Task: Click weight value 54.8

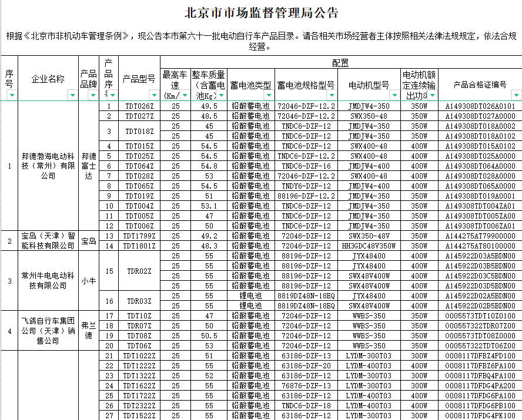Action: click(209, 166)
